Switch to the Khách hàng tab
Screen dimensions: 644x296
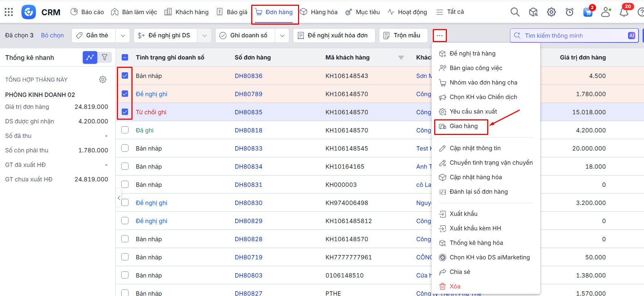187,12
